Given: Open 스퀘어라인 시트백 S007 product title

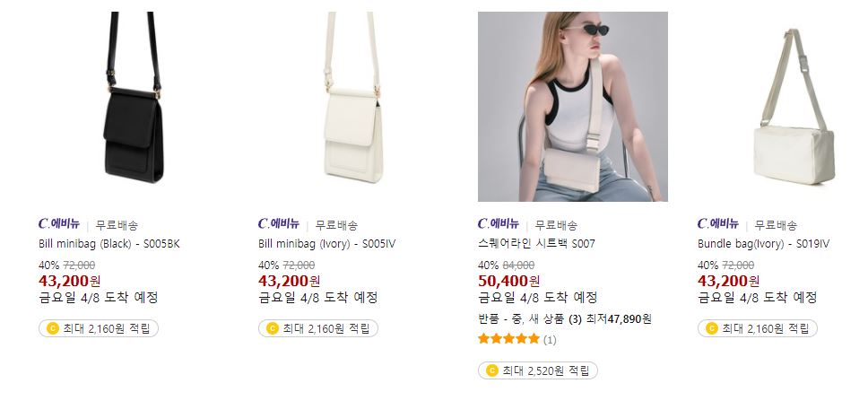Looking at the screenshot, I should (537, 244).
